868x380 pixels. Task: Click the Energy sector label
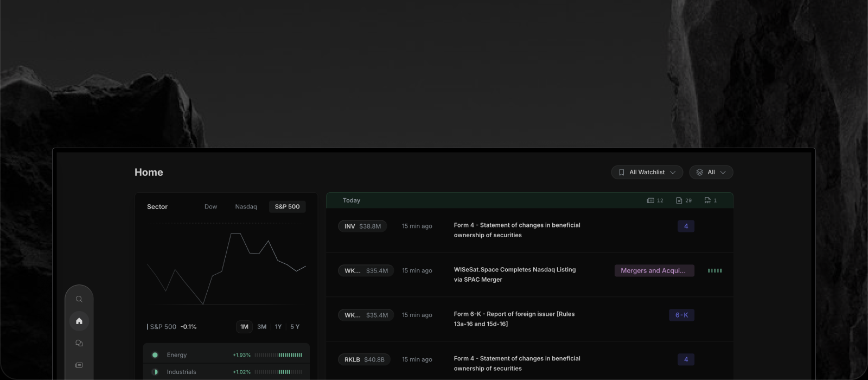coord(177,355)
